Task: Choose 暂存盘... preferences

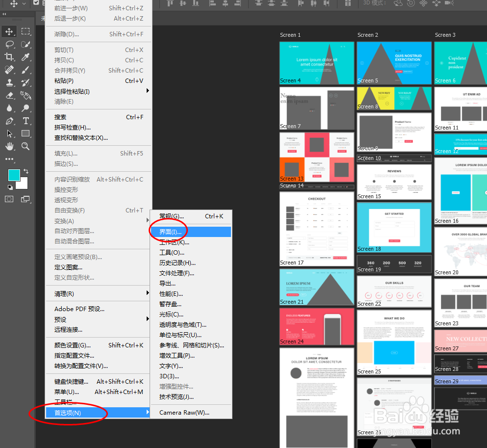Action: pos(191,304)
